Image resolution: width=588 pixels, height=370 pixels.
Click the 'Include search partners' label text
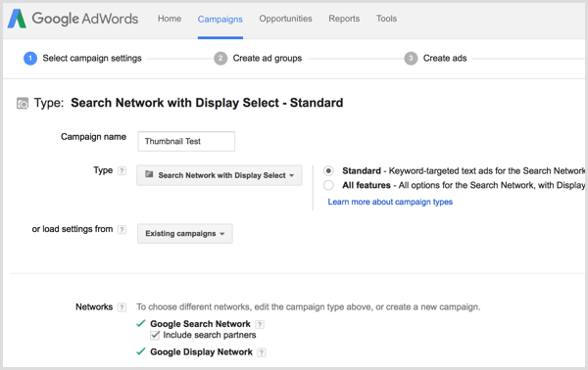(x=210, y=335)
